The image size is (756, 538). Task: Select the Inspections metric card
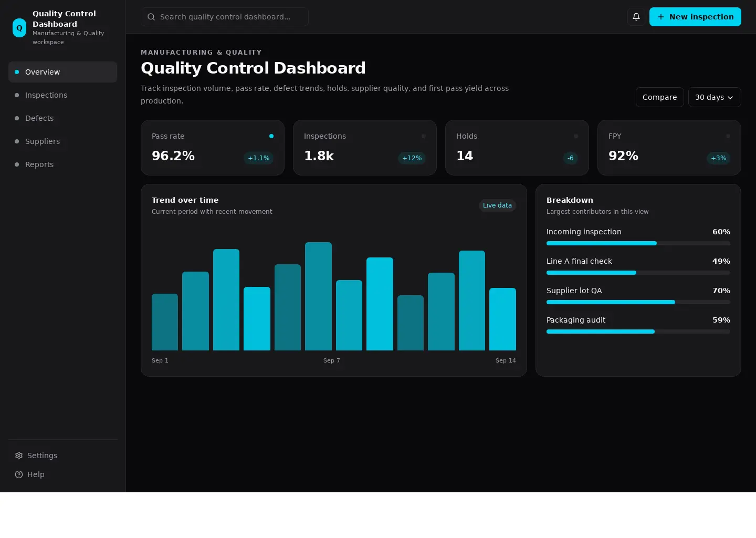click(x=365, y=148)
